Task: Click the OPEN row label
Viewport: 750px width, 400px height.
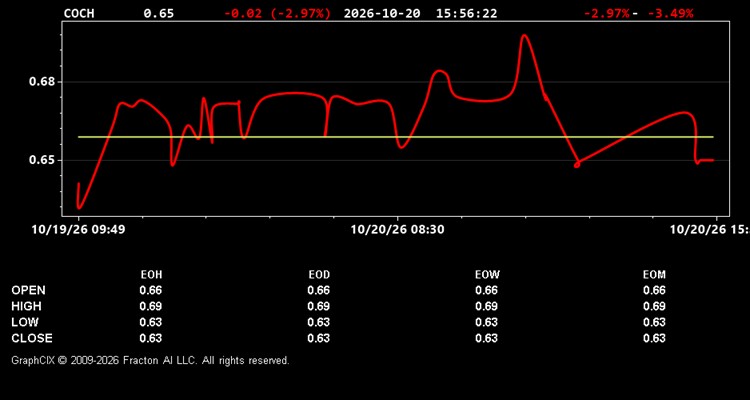Action: pyautogui.click(x=29, y=290)
